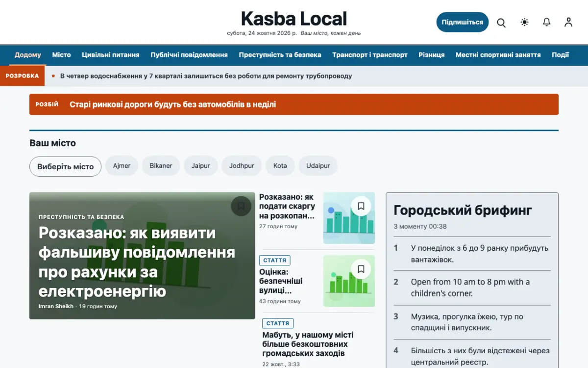588x368 pixels.
Task: Bookmark the main electricity bills hero article
Action: click(x=241, y=206)
